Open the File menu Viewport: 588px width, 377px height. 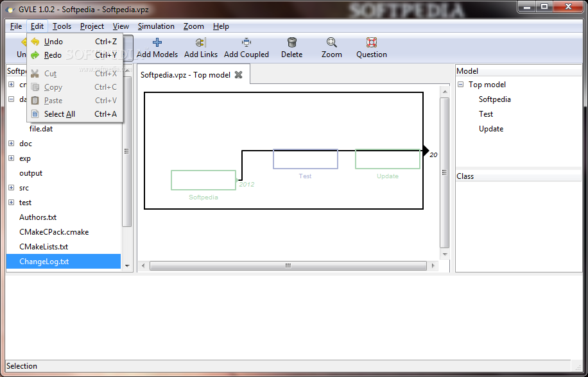[x=16, y=26]
